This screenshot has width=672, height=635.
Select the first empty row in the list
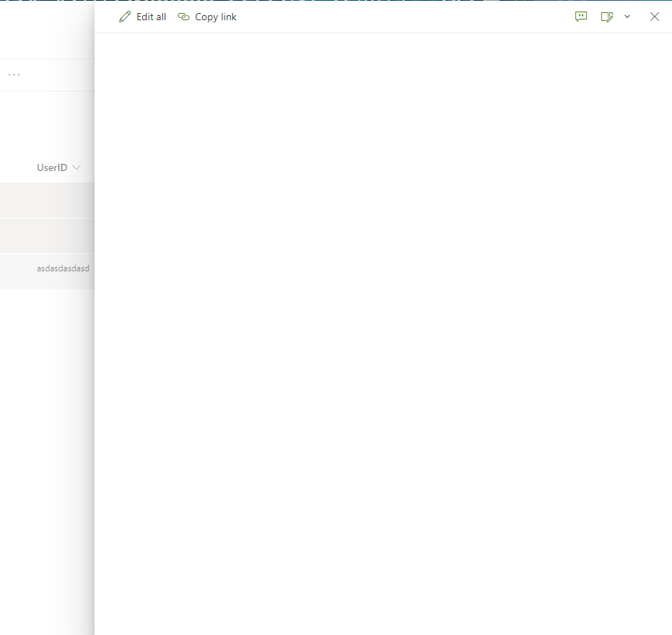click(47, 201)
